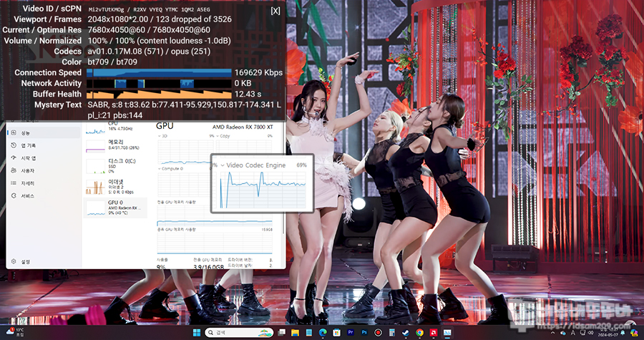
Task: Open the 사용자 (Users) icon in Task Manager
Action: pos(14,170)
